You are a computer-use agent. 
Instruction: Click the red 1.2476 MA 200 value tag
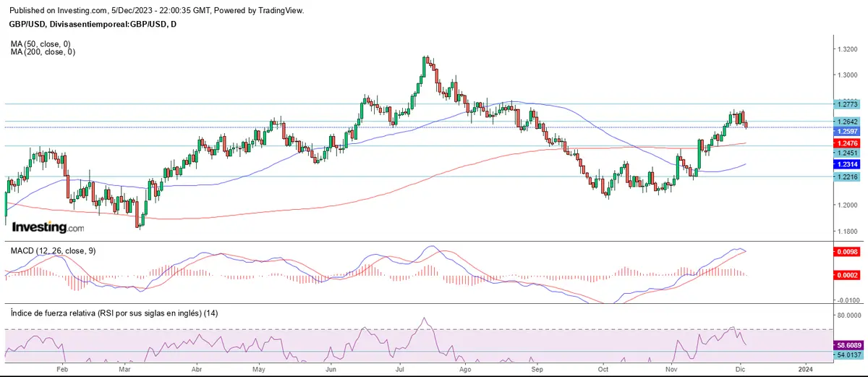click(x=846, y=143)
